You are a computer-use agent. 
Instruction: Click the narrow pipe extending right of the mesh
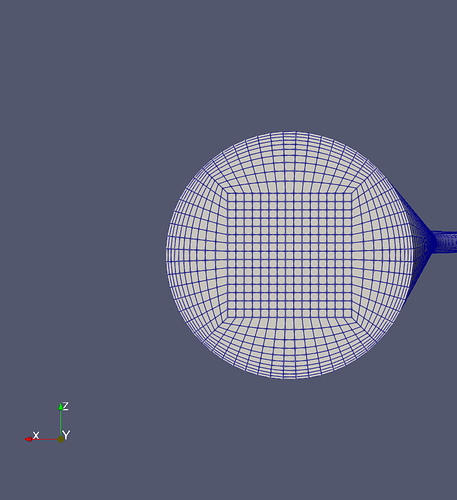click(x=445, y=242)
